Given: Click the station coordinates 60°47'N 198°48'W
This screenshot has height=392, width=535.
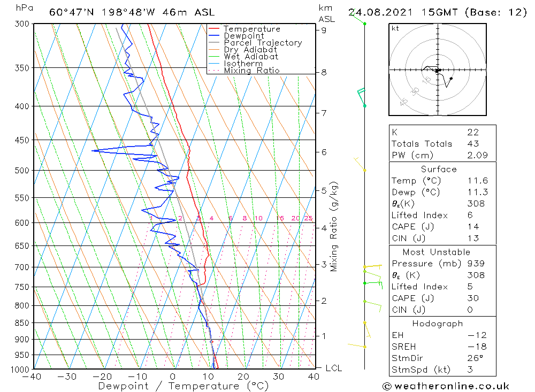Looking at the screenshot, I should 102,12.
